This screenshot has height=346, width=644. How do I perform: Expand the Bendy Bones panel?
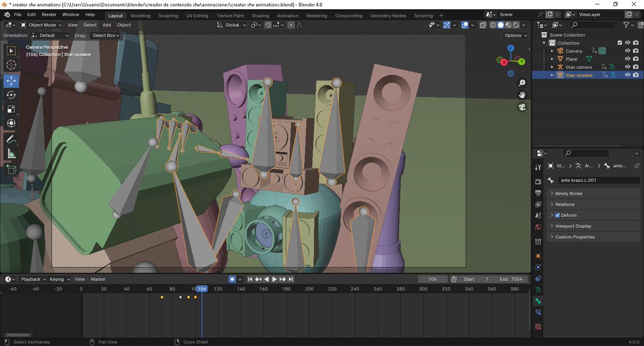[593, 193]
